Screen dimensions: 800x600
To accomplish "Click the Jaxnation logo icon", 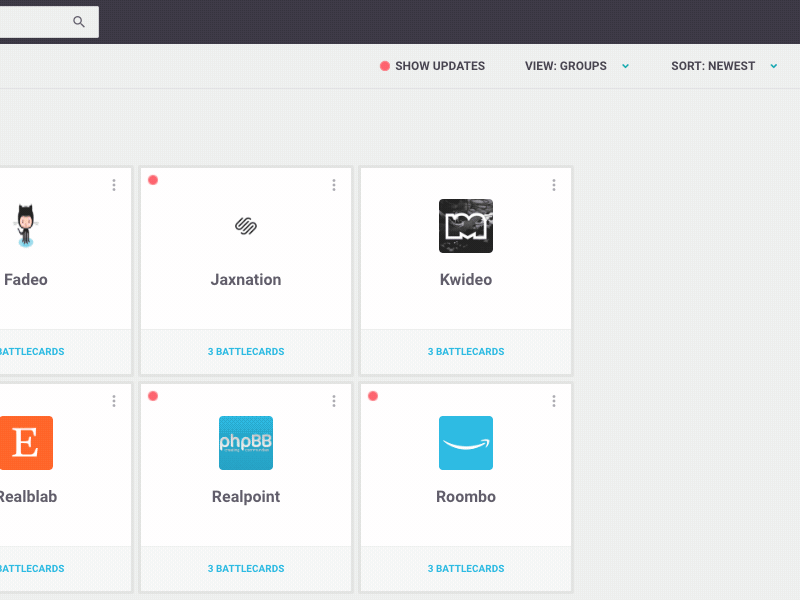I will click(x=246, y=226).
